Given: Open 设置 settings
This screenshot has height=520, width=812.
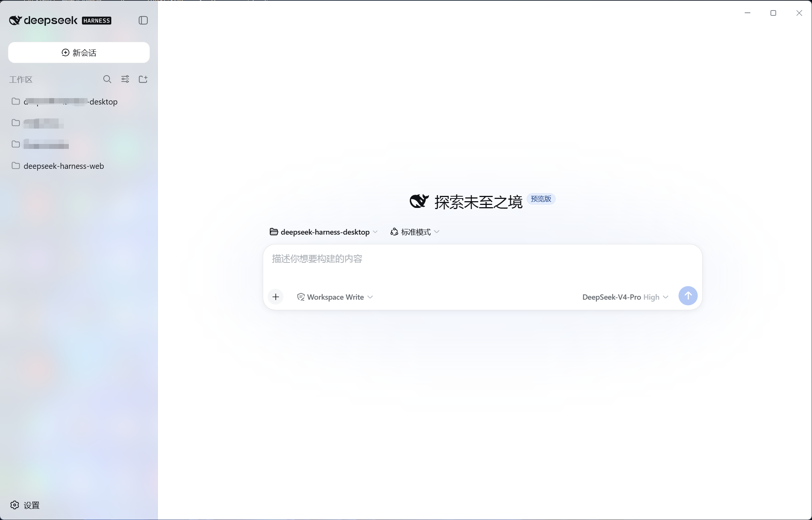Looking at the screenshot, I should pos(25,505).
